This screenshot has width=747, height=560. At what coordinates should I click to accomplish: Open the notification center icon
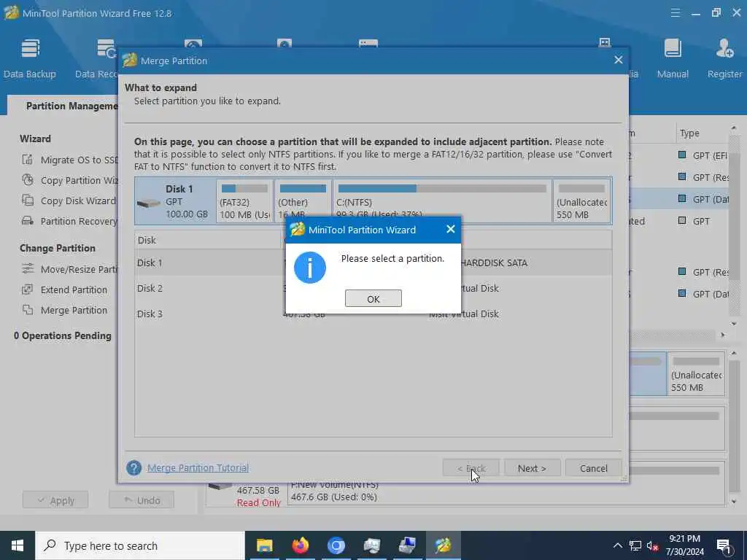coord(724,545)
